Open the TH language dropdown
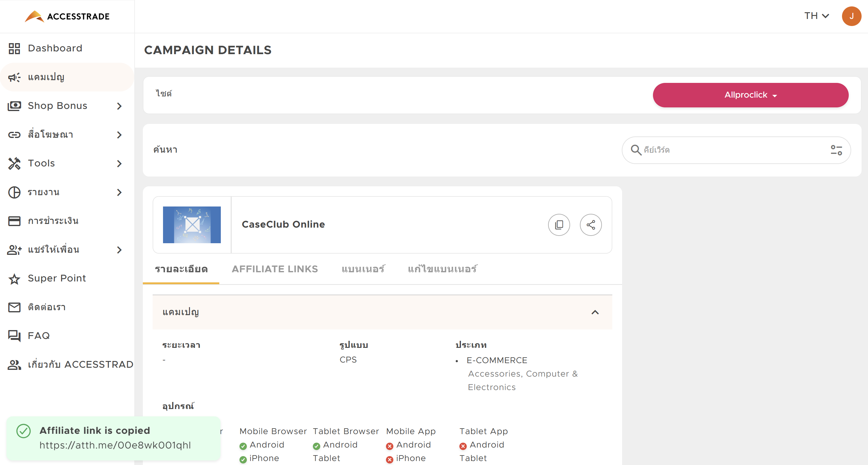 816,16
